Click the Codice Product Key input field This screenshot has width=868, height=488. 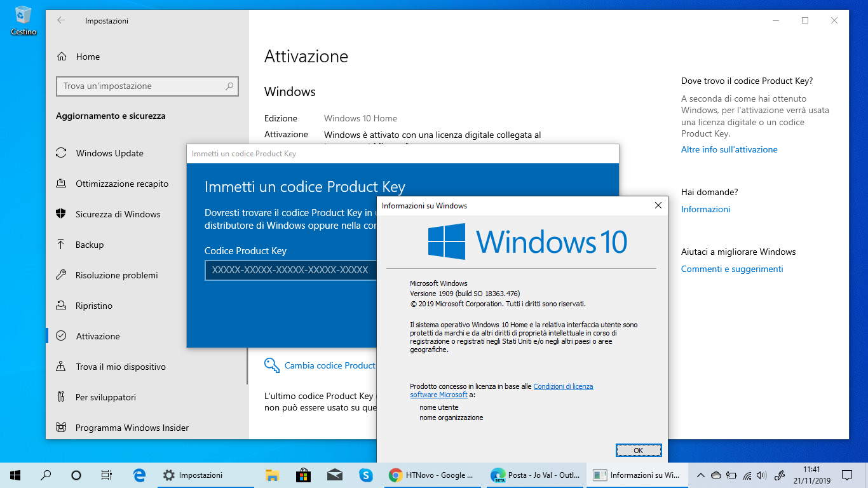tap(290, 270)
